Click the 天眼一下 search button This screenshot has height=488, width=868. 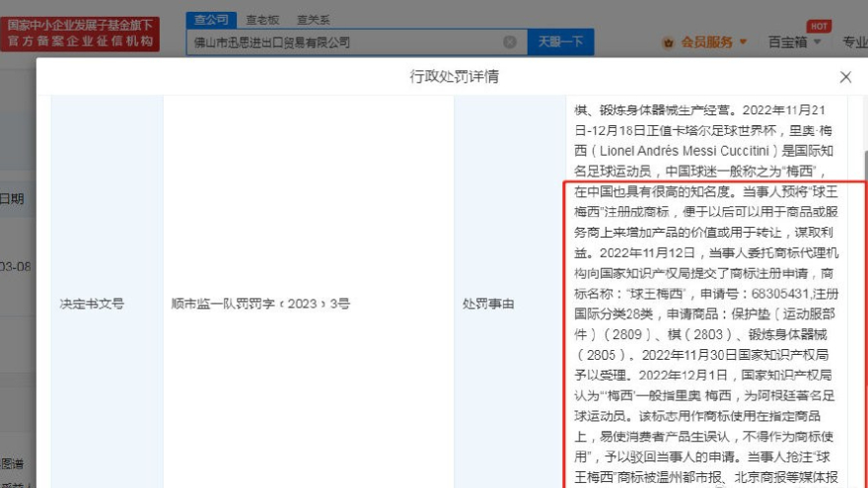click(560, 42)
